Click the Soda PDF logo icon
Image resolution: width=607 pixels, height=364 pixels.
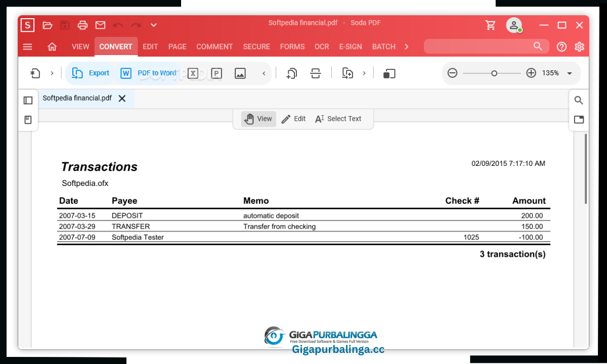point(27,25)
